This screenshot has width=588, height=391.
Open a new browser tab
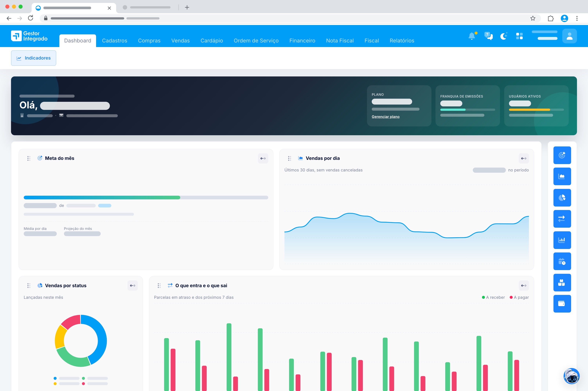point(187,8)
